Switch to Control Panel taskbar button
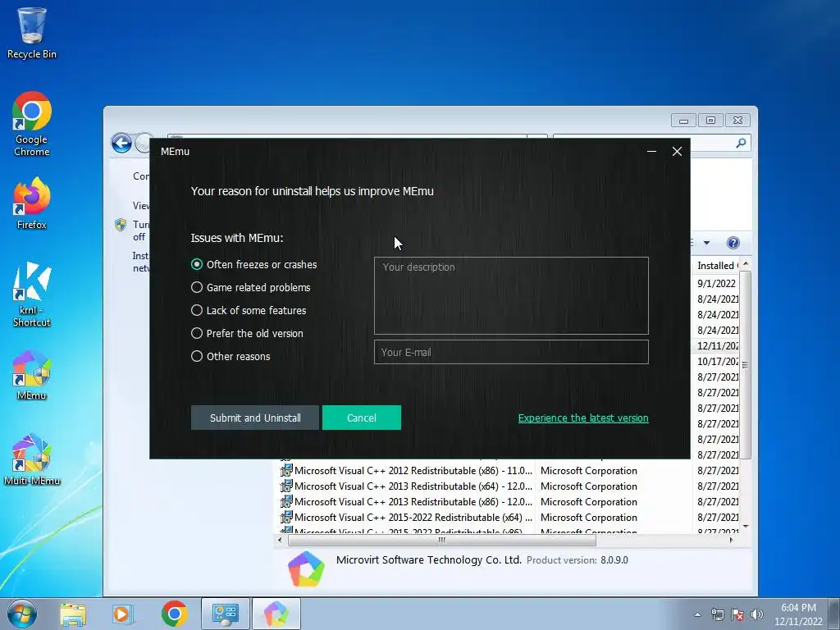Screen dimensions: 840x630 (225, 614)
